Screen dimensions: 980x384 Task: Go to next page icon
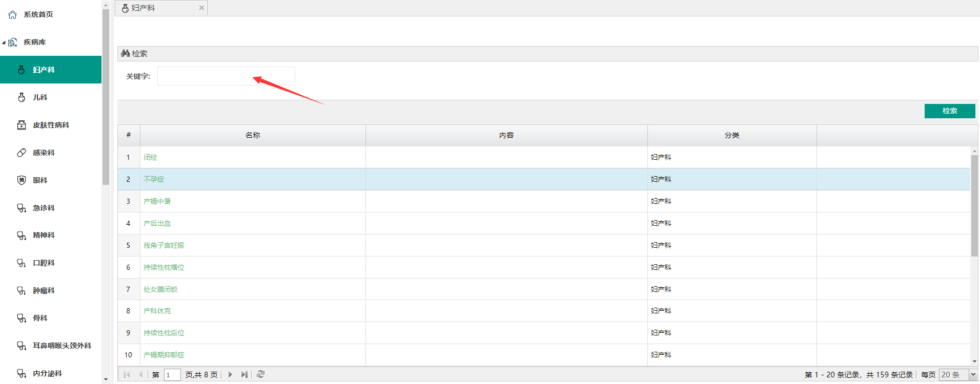click(230, 374)
